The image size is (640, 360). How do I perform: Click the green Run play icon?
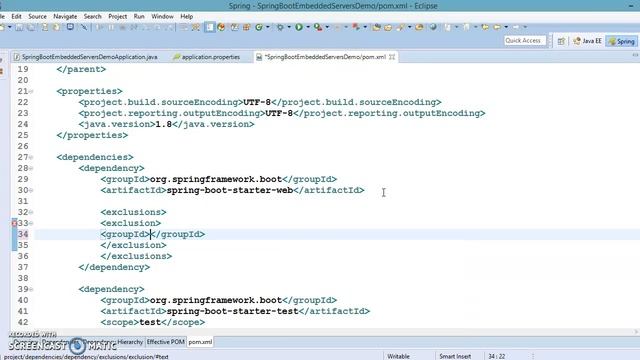(299, 27)
